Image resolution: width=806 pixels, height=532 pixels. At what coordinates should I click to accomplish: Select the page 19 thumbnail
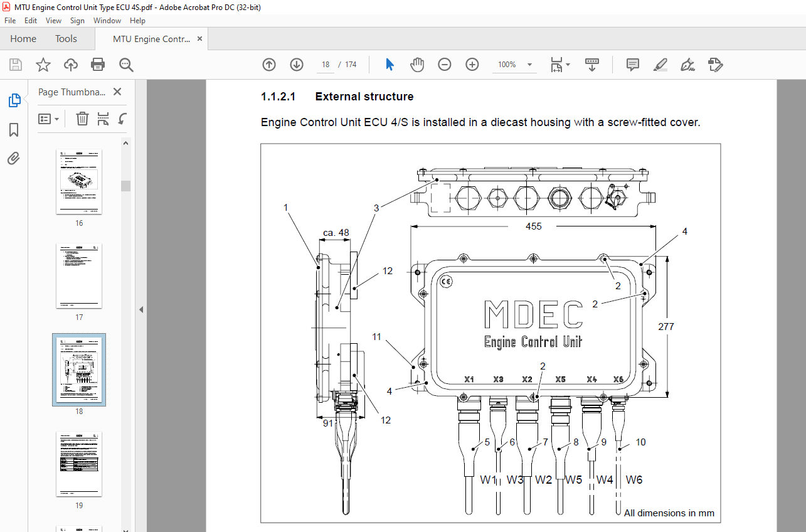pyautogui.click(x=79, y=464)
